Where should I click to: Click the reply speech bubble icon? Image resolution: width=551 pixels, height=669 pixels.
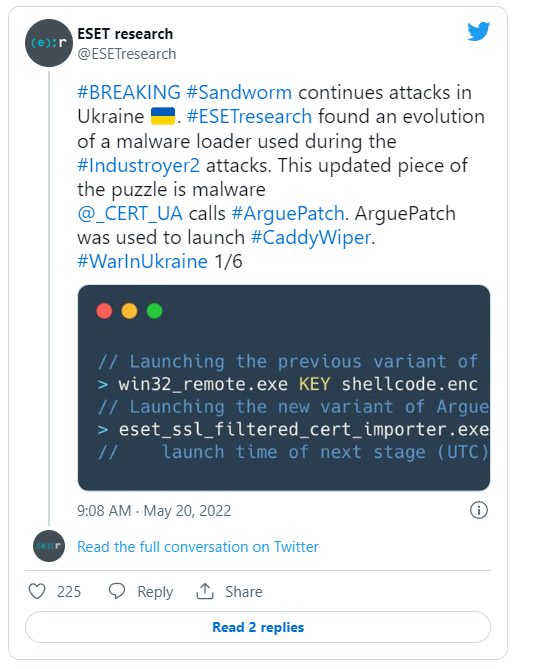coord(117,591)
